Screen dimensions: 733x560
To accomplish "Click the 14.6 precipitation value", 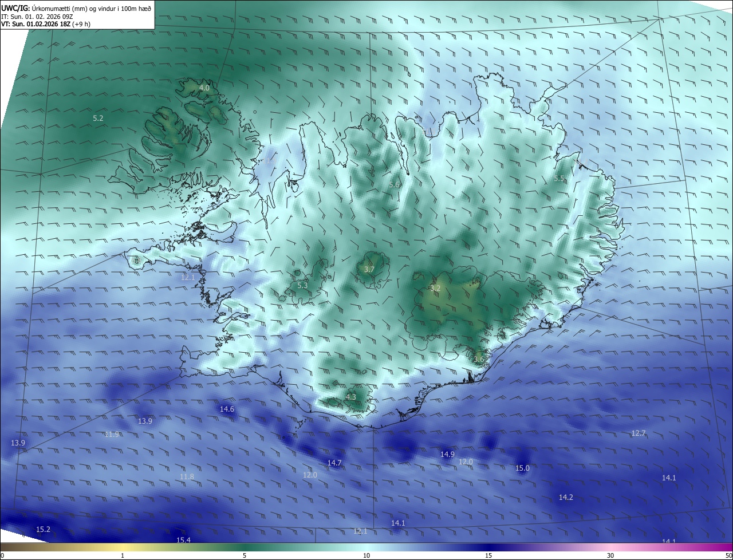I will pyautogui.click(x=227, y=409).
